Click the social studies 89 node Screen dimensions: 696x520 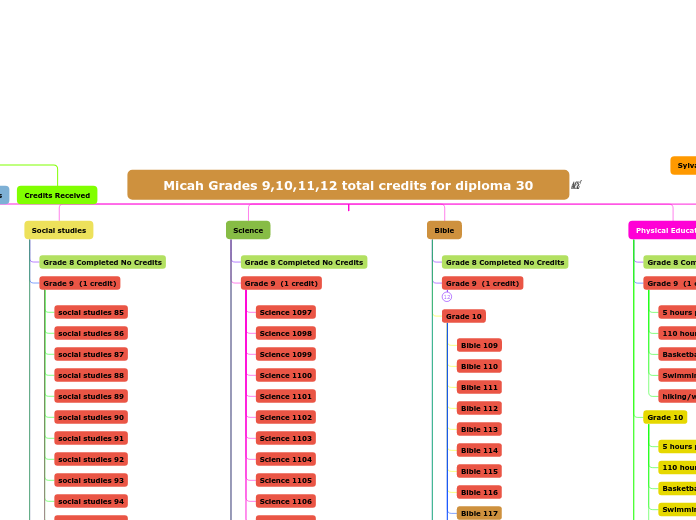(91, 396)
